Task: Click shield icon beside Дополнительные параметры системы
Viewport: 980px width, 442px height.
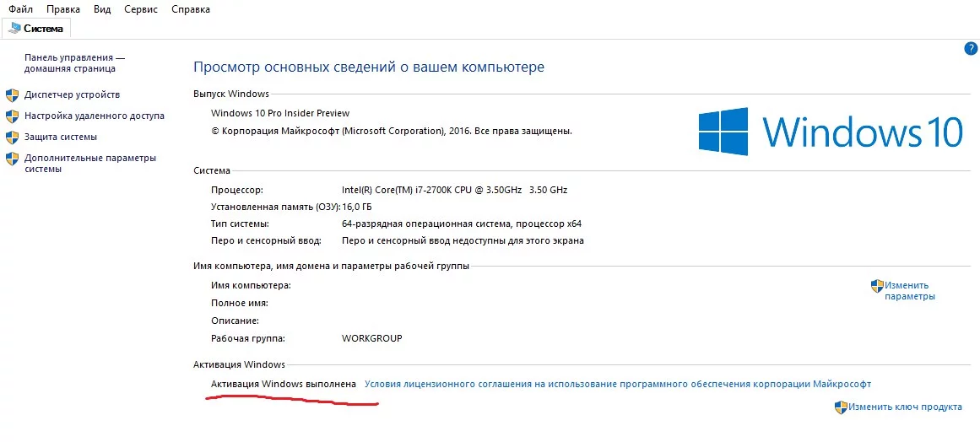Action: click(x=12, y=158)
